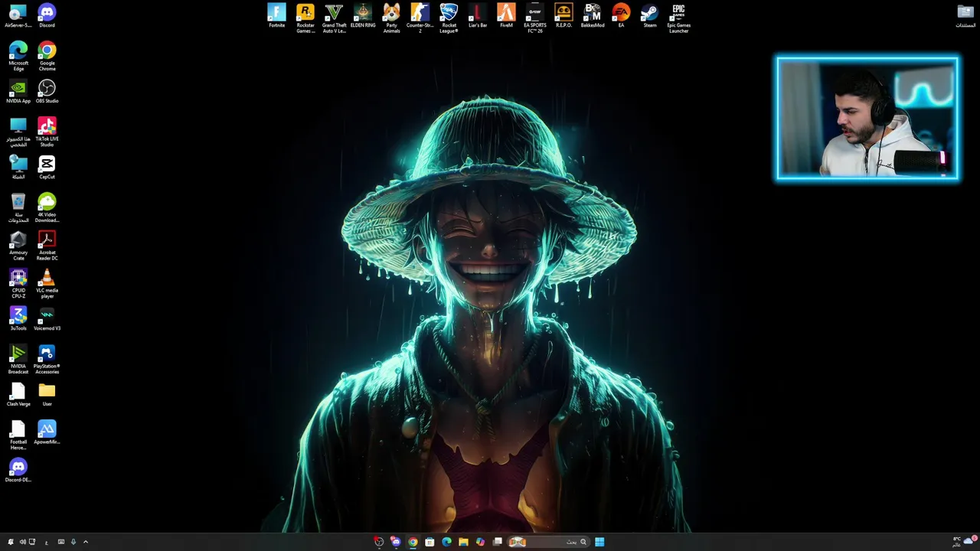980x551 pixels.
Task: Open the Discord shortcut beside AirServer
Action: [x=47, y=16]
